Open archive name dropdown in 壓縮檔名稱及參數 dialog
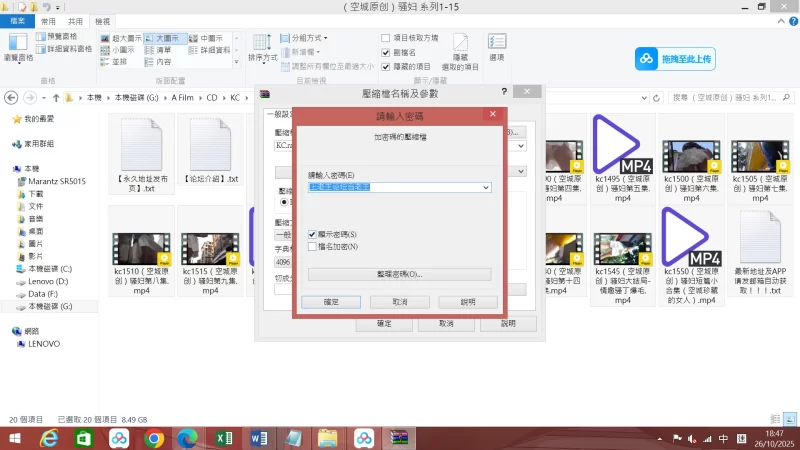 (520, 146)
